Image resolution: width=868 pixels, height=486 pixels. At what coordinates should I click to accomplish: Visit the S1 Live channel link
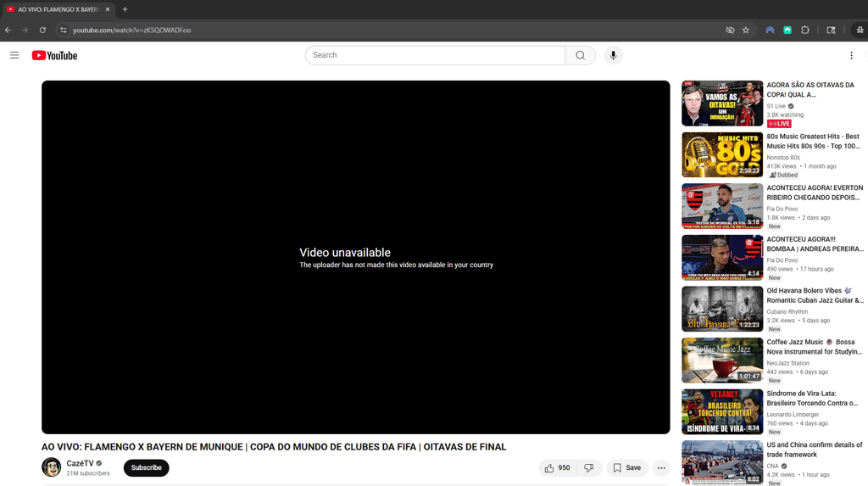[776, 106]
